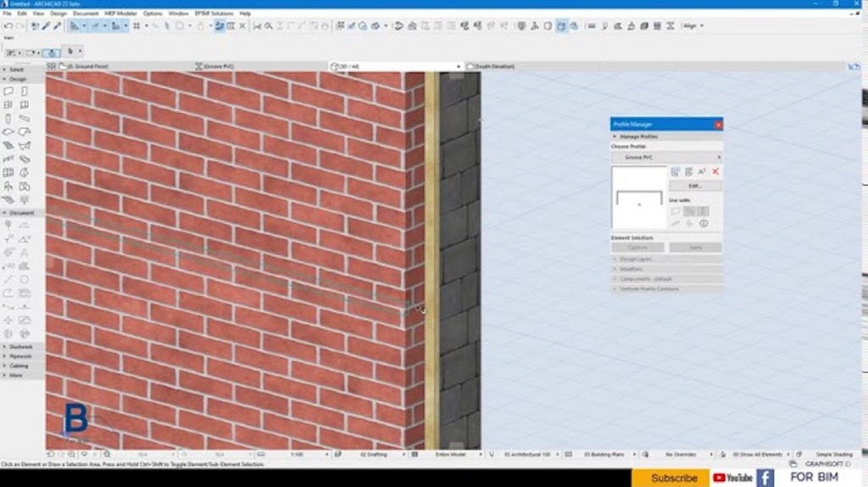Select the Line tool in toolbox

point(8,280)
